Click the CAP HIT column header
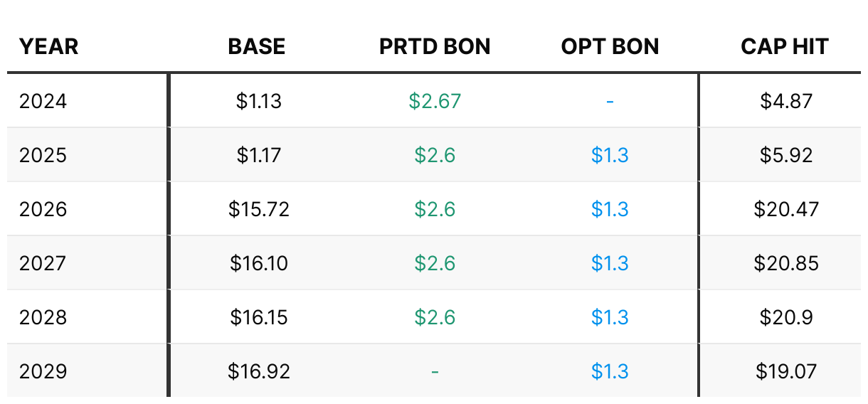The height and width of the screenshot is (404, 868). pos(785,47)
